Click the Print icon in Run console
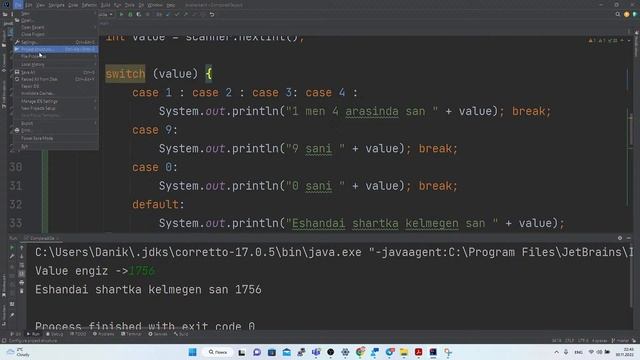 click(22, 282)
